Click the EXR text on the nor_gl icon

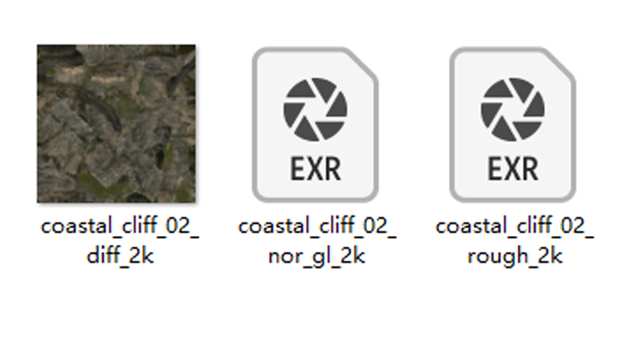tap(316, 169)
